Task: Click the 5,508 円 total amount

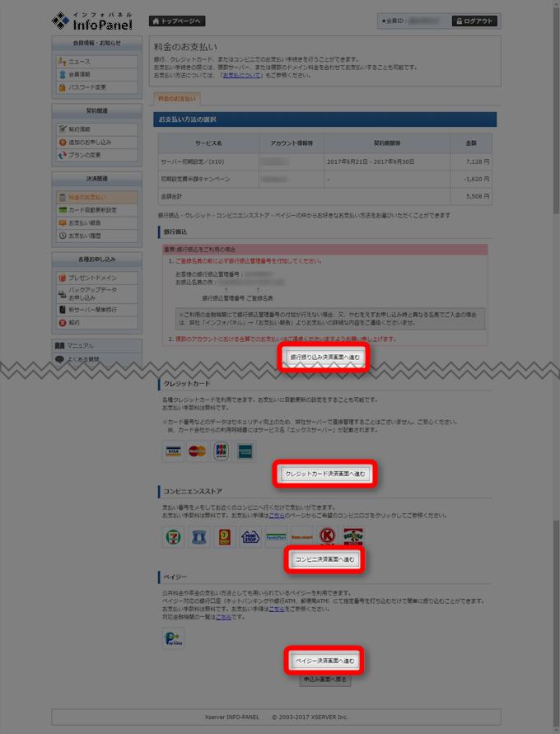Action: 471,197
